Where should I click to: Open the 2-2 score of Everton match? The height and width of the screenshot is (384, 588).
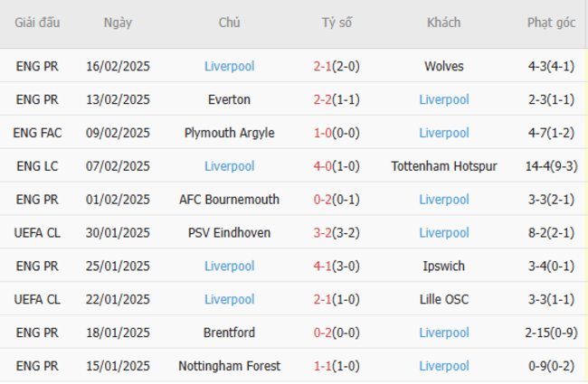click(x=323, y=99)
